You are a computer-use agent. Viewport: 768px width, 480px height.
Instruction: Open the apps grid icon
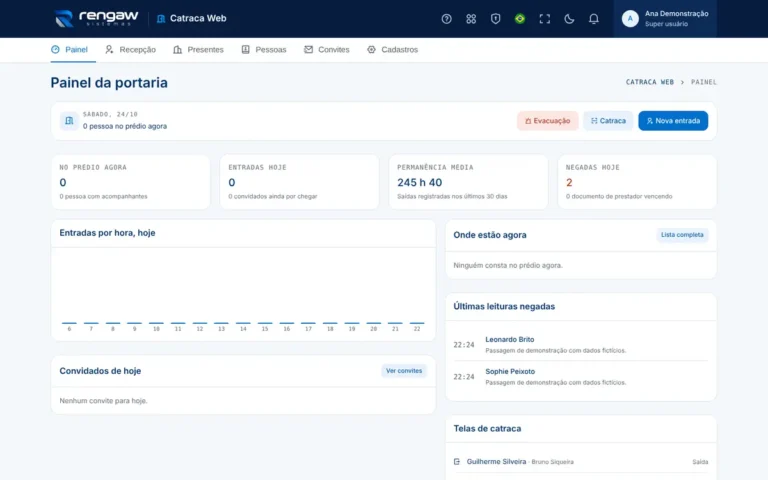tap(471, 19)
